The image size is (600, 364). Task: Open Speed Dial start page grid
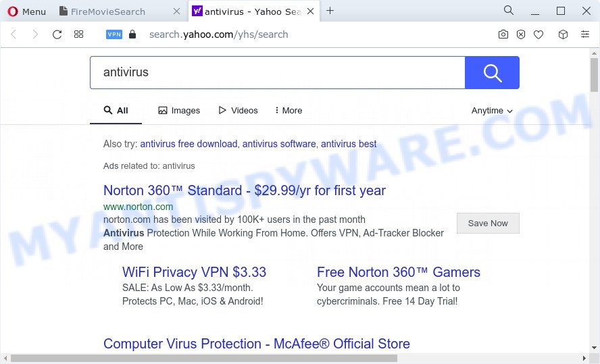pyautogui.click(x=79, y=34)
